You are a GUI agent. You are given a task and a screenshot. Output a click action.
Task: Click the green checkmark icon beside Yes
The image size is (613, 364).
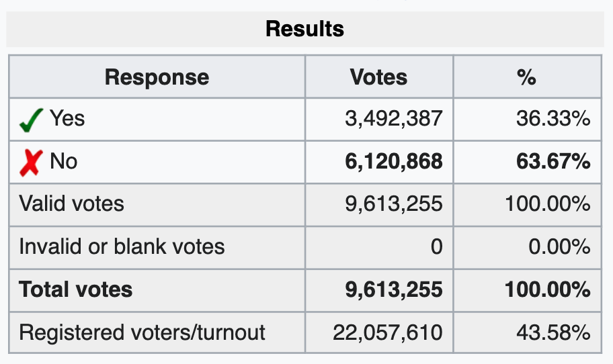31,120
